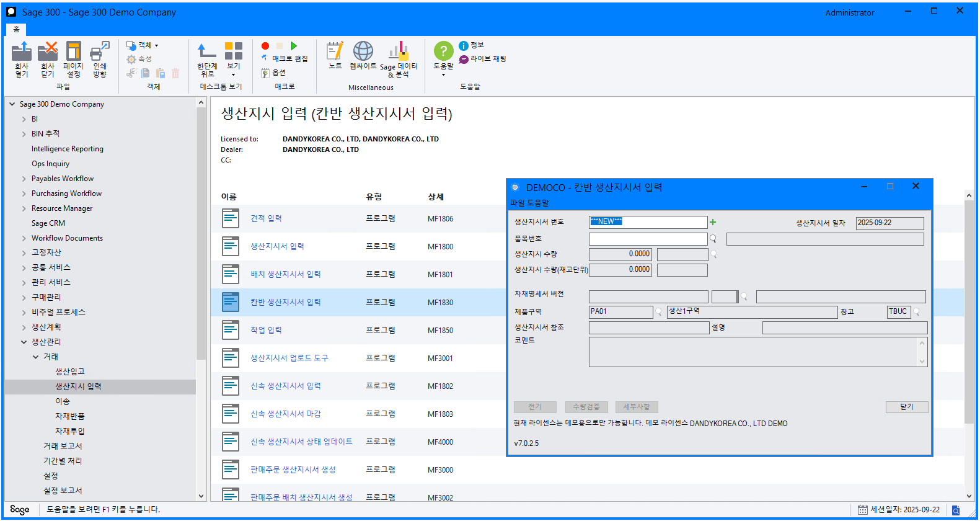Select the 홈 ribbon tab
The height and width of the screenshot is (521, 980).
(x=16, y=29)
